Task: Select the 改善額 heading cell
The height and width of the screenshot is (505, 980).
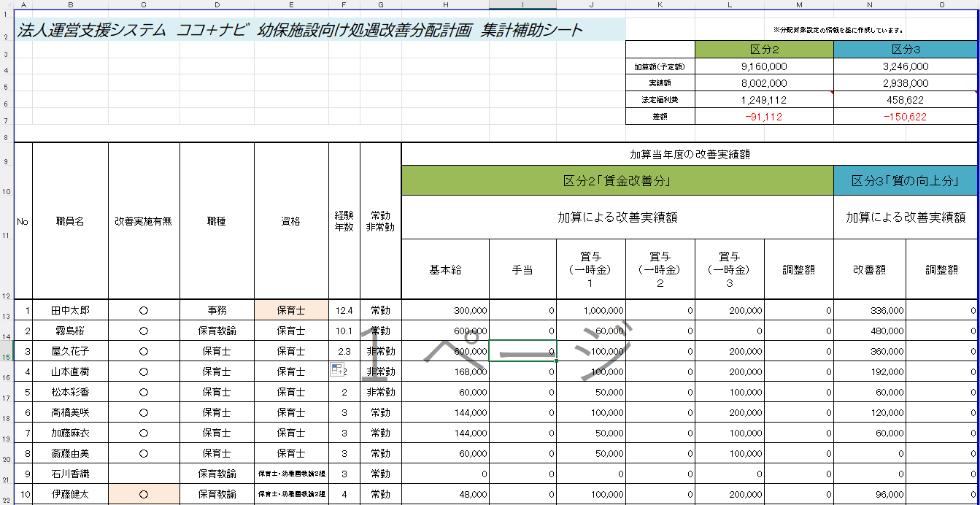Action: click(x=870, y=269)
